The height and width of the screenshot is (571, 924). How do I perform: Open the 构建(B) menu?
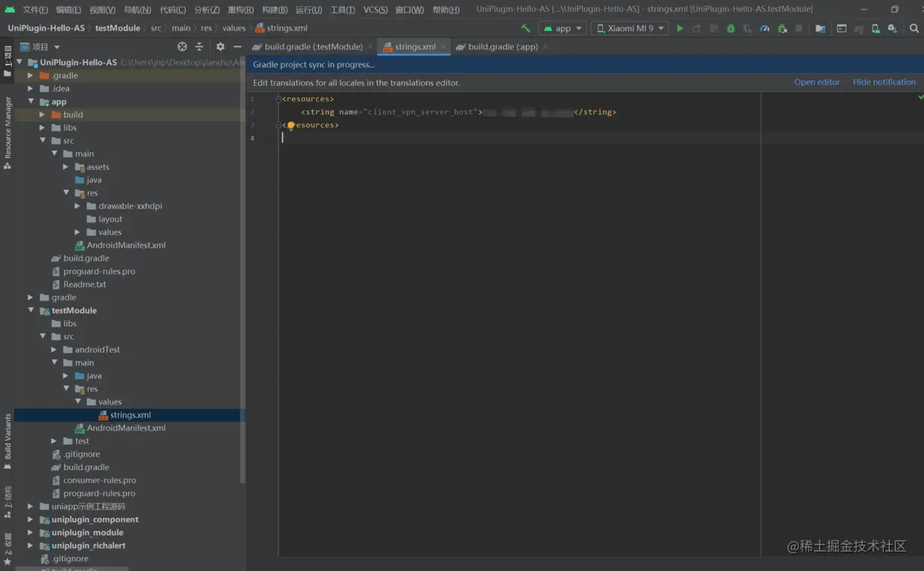point(275,10)
